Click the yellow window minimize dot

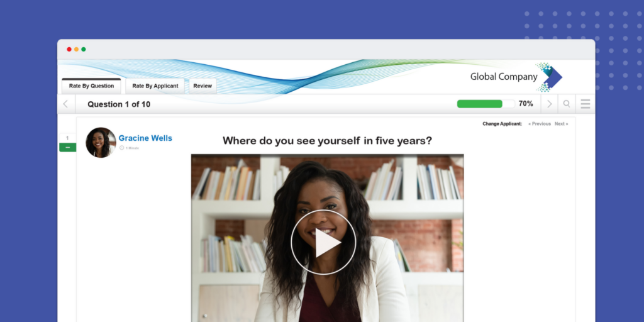coord(76,49)
